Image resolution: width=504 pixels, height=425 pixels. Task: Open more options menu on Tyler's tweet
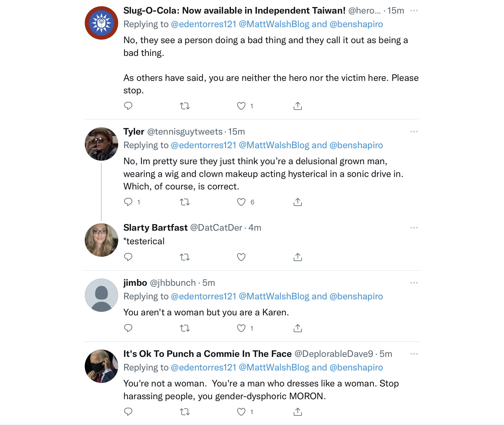tap(414, 132)
